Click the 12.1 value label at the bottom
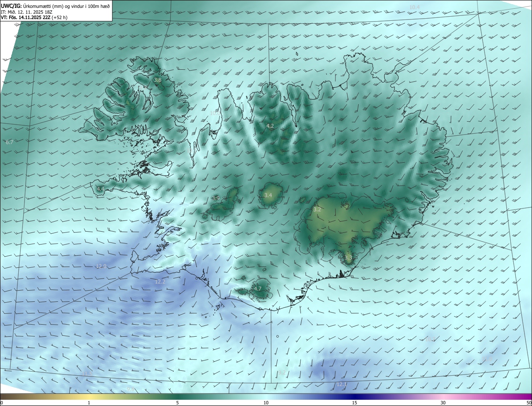532x406 pixels. [342, 384]
